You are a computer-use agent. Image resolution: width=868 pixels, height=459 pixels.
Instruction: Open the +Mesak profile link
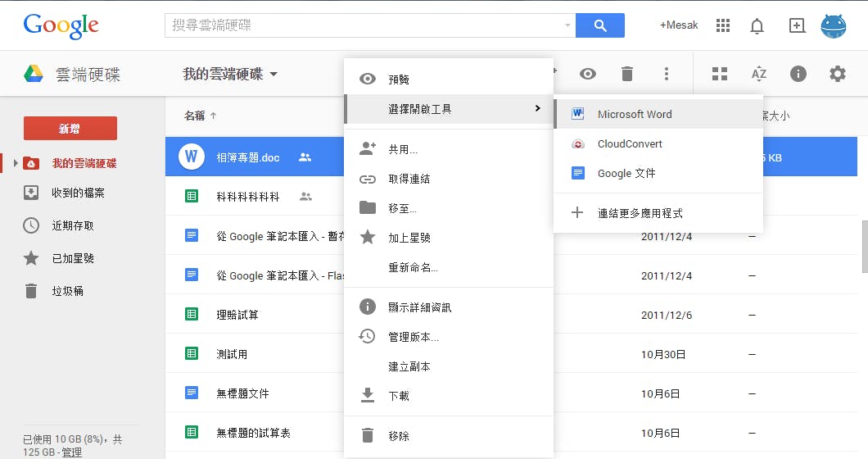point(679,25)
